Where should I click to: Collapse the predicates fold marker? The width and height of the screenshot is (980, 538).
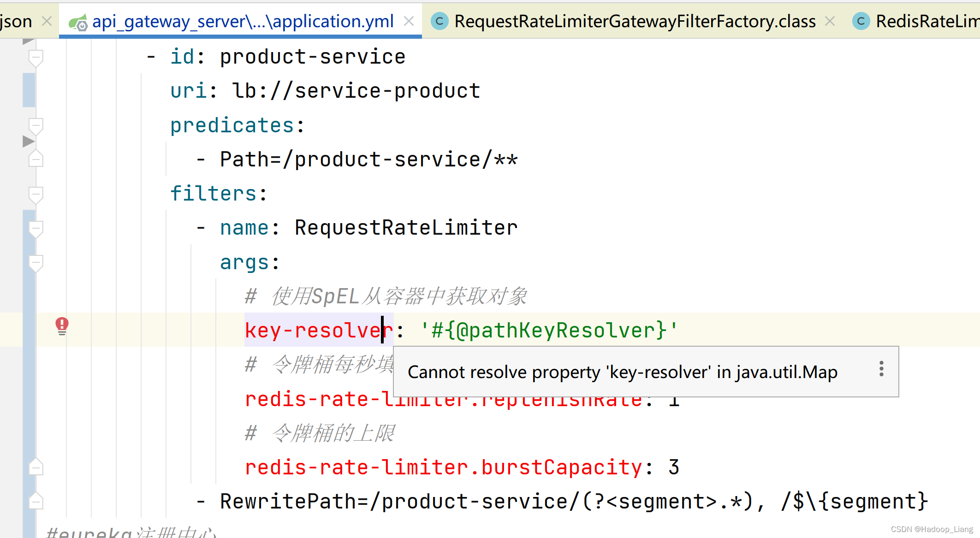coord(36,126)
